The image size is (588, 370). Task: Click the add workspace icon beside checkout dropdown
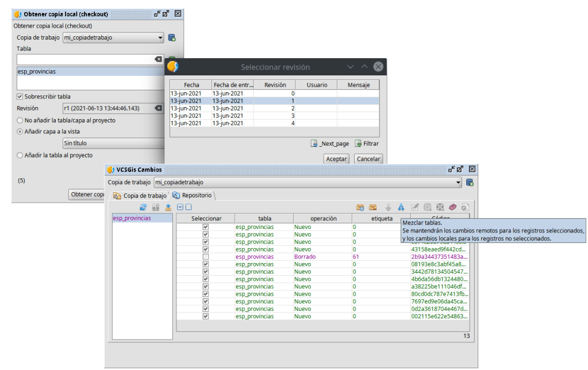tap(172, 38)
